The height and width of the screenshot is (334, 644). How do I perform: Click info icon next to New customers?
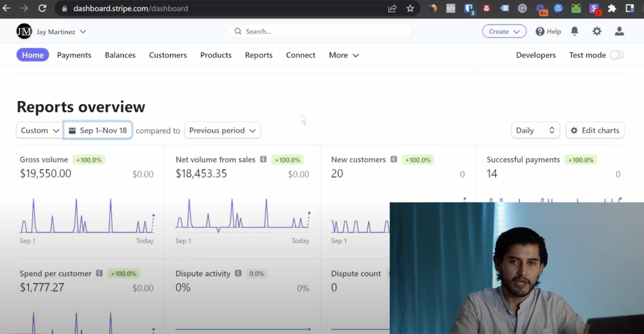pos(394,159)
